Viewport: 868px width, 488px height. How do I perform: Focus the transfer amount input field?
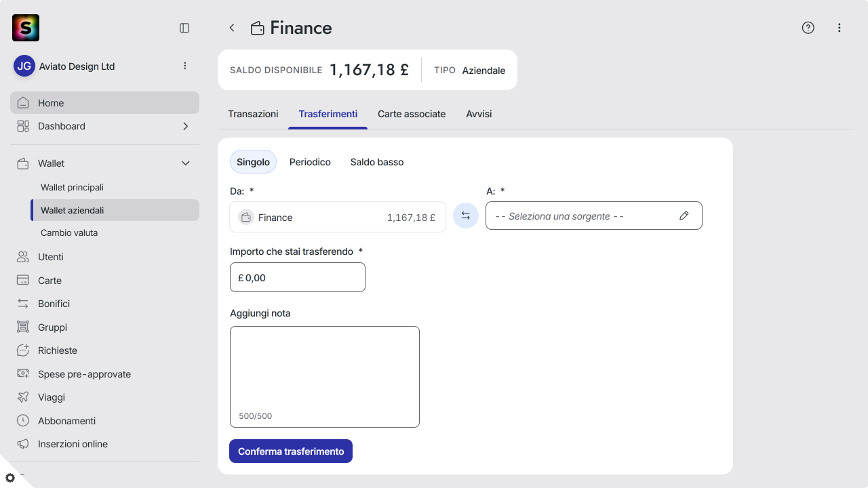coord(298,277)
